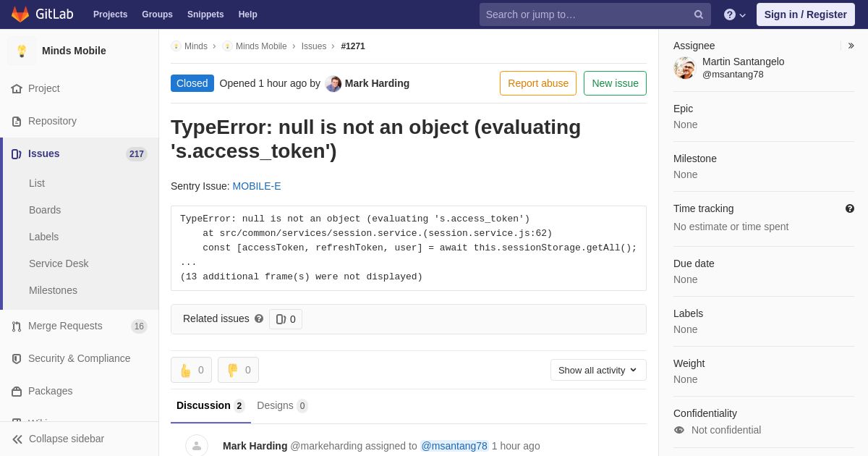
Task: Click the thumbs up reaction
Action: (x=191, y=370)
